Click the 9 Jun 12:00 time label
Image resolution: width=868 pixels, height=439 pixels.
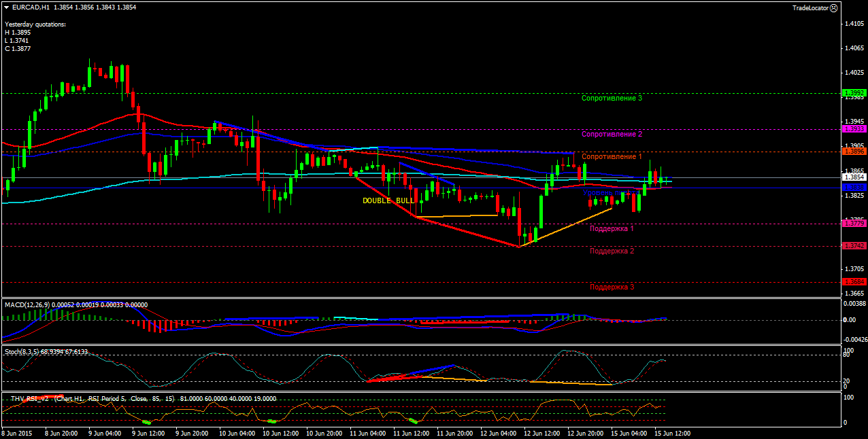147,433
